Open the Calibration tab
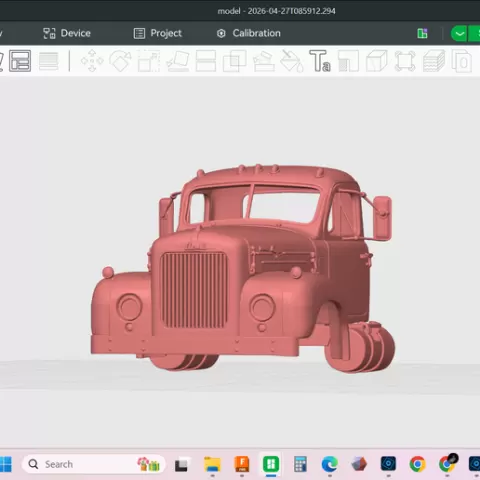Viewport: 480px width, 480px height. click(249, 33)
